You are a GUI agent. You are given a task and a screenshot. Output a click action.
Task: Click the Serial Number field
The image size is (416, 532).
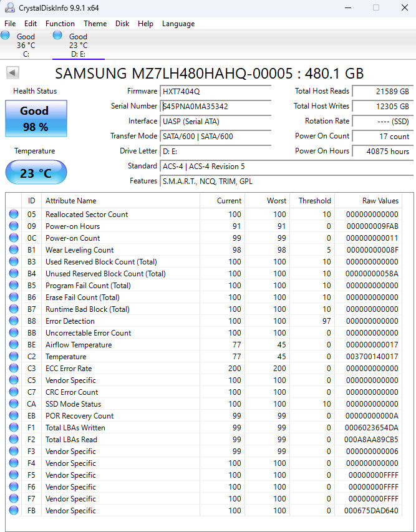(x=215, y=106)
